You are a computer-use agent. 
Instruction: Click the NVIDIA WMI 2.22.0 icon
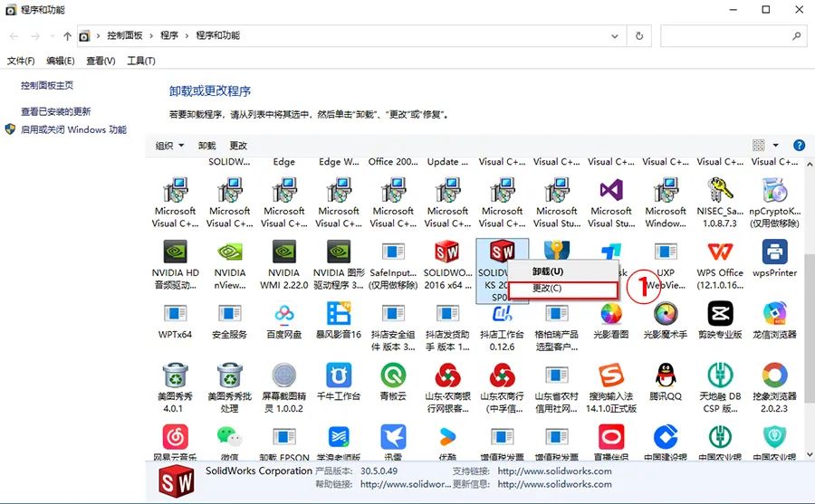[x=284, y=252]
